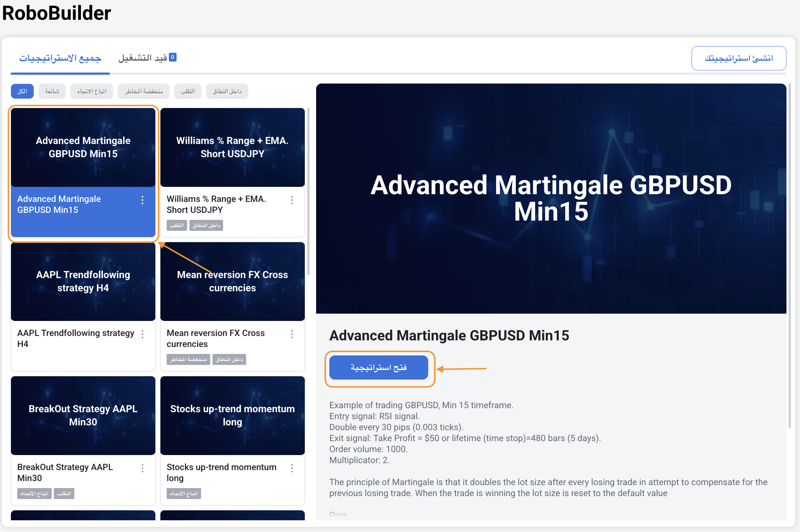Switch to 'جميع الاستراتيجيات' tab
Viewport: 800px width, 532px height.
pyautogui.click(x=60, y=58)
